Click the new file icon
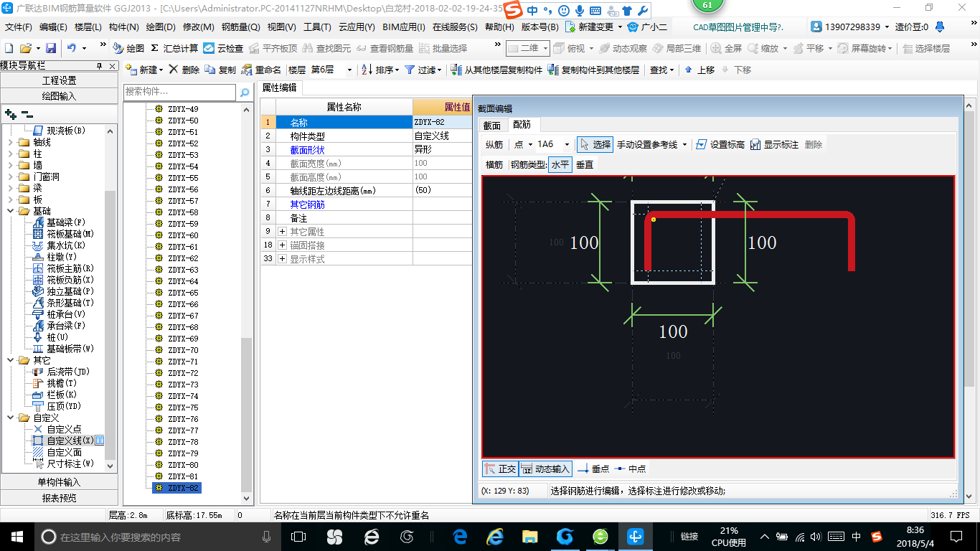 [x=9, y=48]
